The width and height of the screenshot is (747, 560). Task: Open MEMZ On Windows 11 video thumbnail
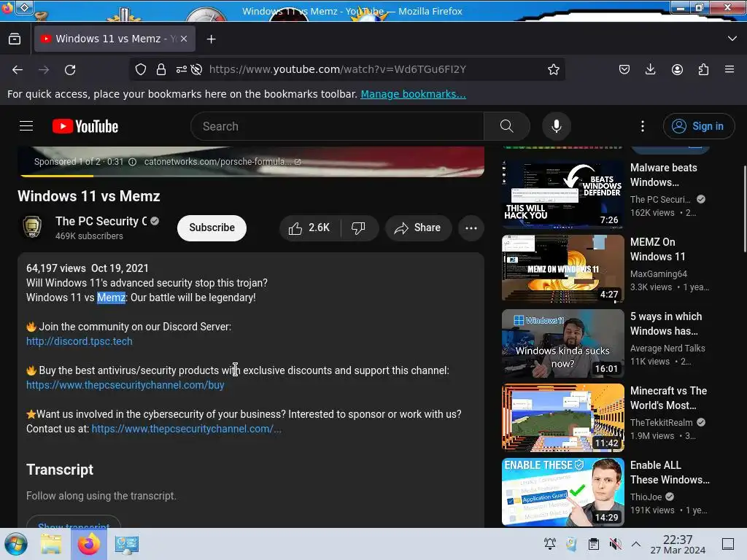(x=562, y=268)
